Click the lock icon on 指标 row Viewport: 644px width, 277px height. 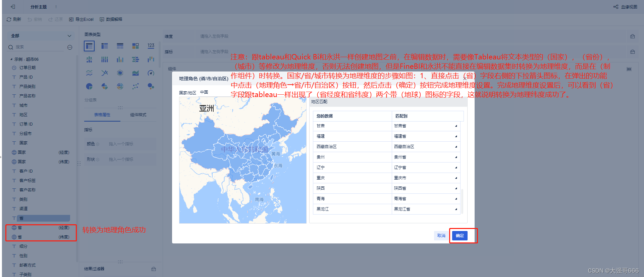(x=633, y=52)
